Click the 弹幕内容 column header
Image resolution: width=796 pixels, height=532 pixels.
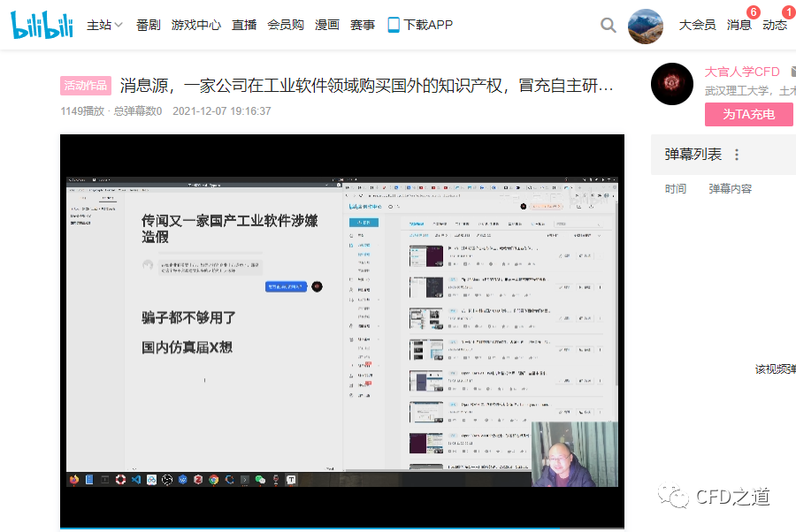click(x=730, y=188)
